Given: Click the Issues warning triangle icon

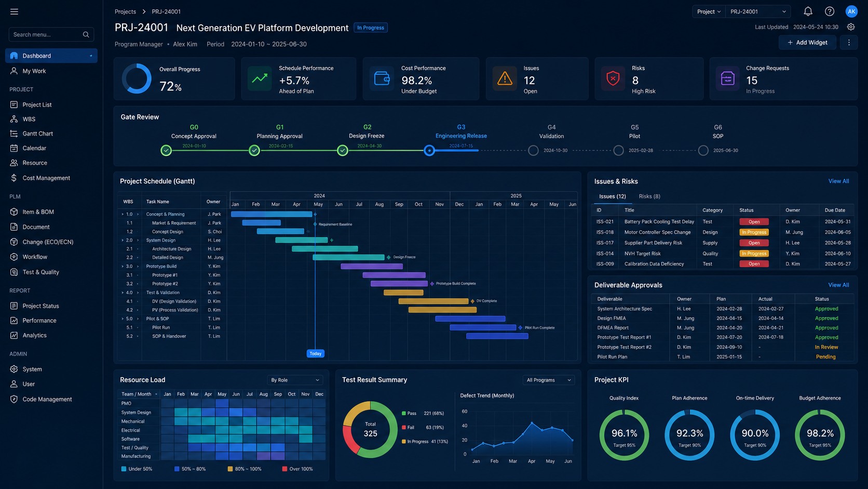Looking at the screenshot, I should [505, 79].
